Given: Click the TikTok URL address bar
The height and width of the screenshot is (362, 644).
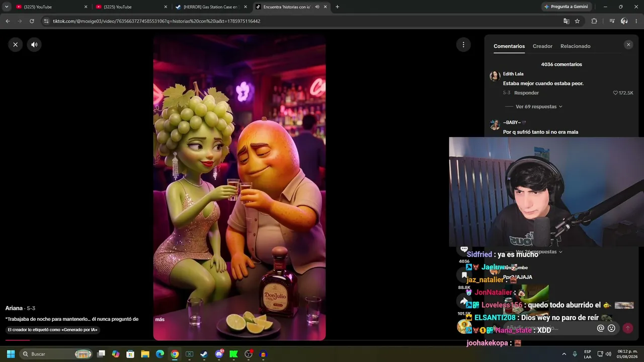Looking at the screenshot, I should [x=302, y=21].
